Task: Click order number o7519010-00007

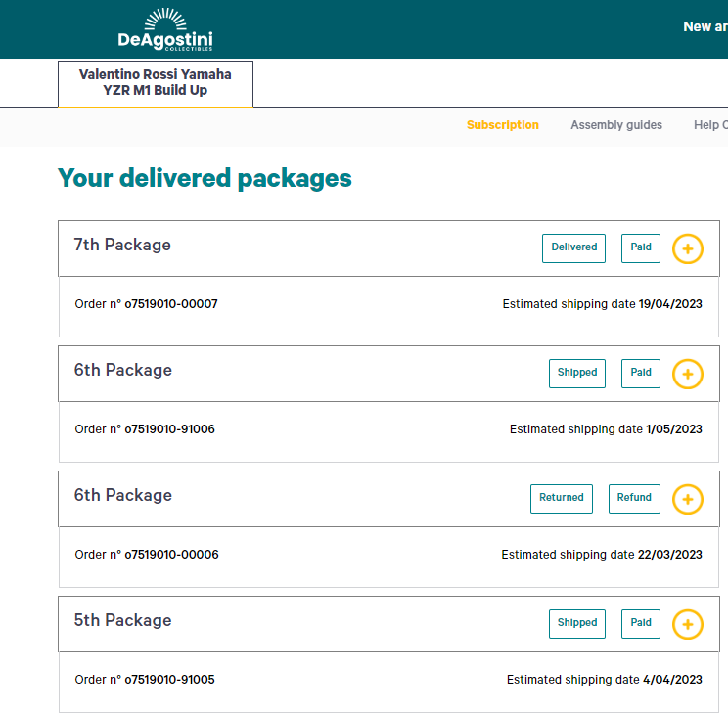Action: pos(171,304)
